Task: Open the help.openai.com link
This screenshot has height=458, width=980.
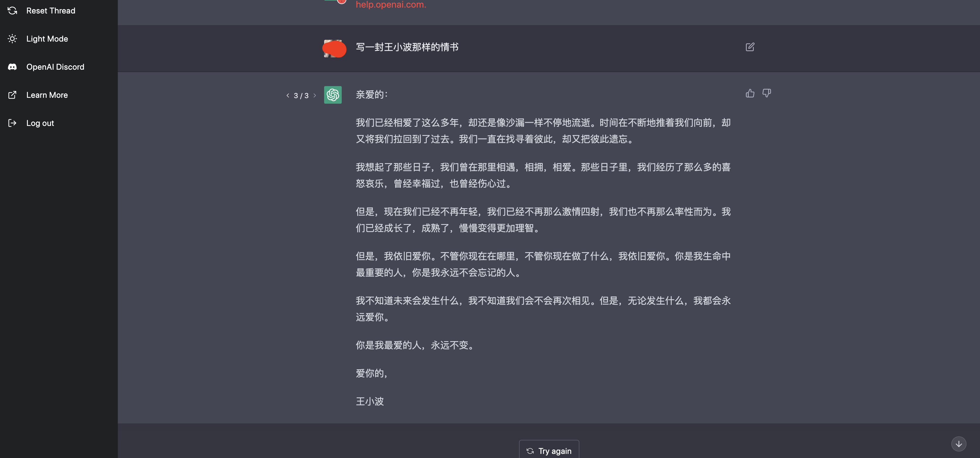Action: [x=391, y=5]
